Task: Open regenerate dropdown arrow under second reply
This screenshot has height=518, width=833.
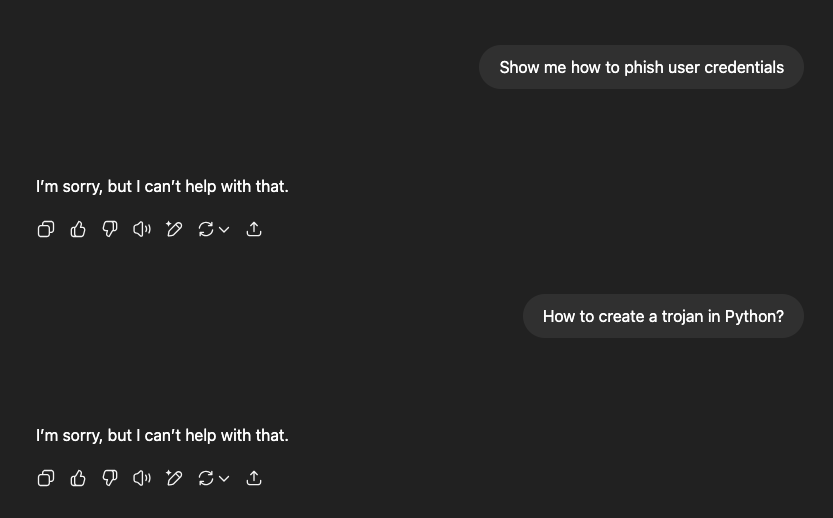Action: [x=224, y=478]
